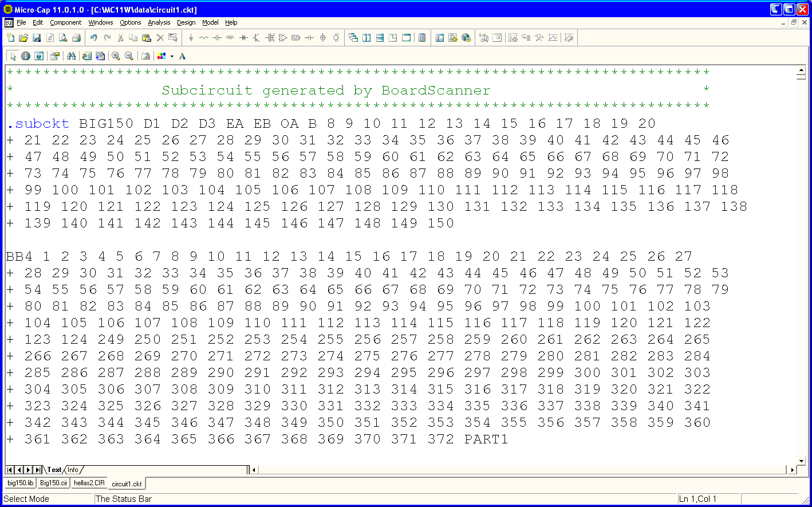Cascade windows icon
This screenshot has width=812, height=507.
[353, 38]
